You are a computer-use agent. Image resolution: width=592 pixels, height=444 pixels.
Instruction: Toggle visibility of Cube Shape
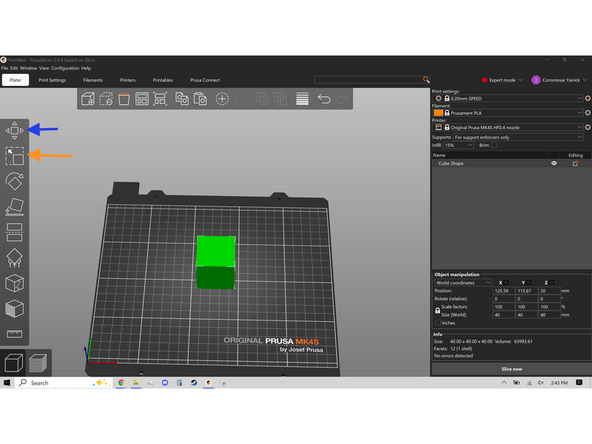pos(554,163)
